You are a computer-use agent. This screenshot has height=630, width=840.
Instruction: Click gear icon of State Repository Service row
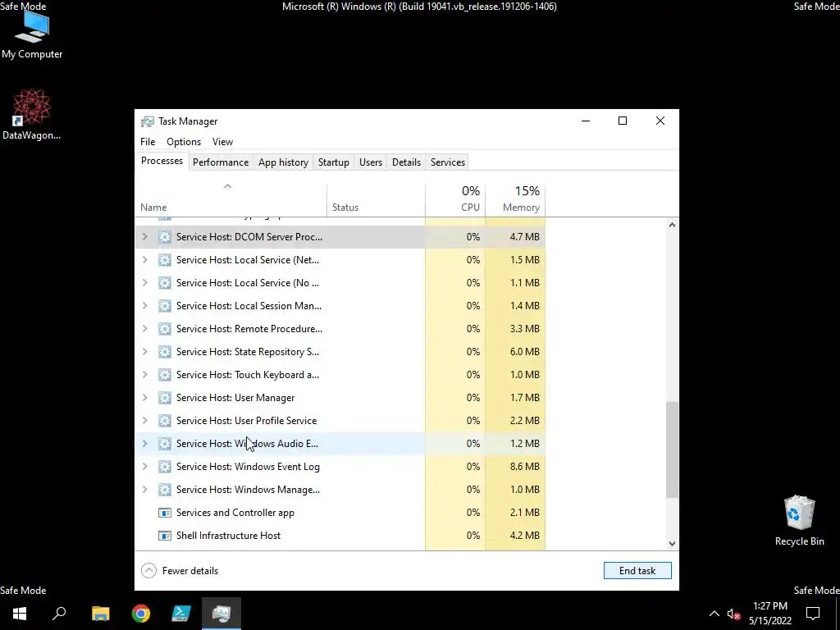point(164,352)
